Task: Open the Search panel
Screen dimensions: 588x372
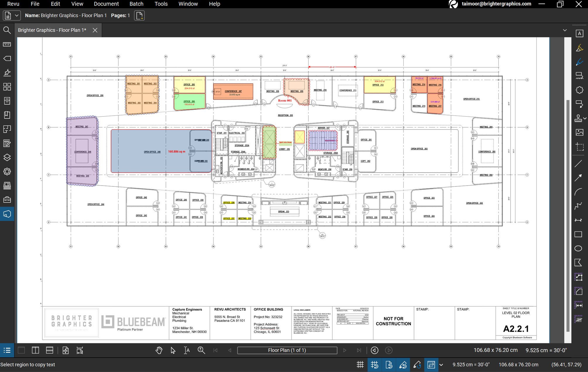Action: click(7, 30)
